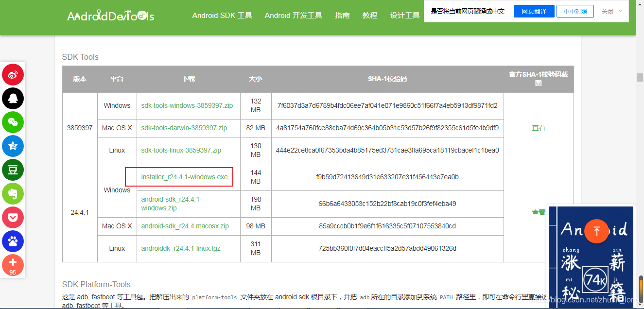The width and height of the screenshot is (644, 309).
Task: Click the Linux cell for version 24.4.1
Action: tap(117, 248)
